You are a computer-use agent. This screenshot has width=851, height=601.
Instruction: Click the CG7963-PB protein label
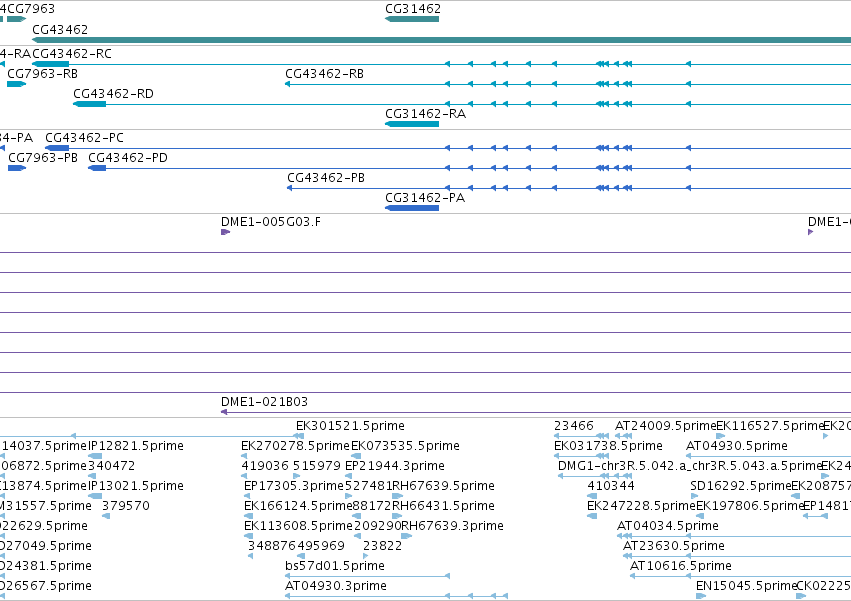coord(43,157)
